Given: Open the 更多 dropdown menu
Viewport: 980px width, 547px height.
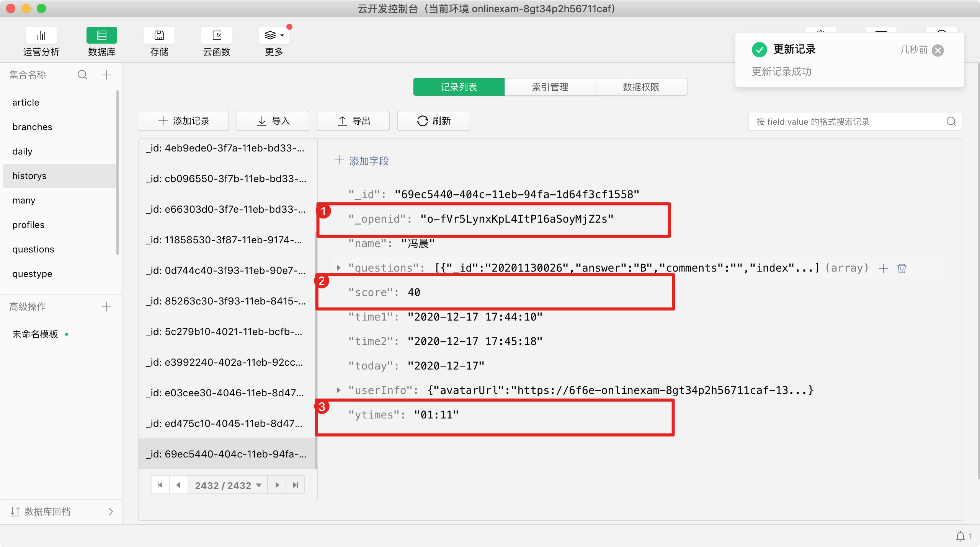Looking at the screenshot, I should tap(274, 36).
